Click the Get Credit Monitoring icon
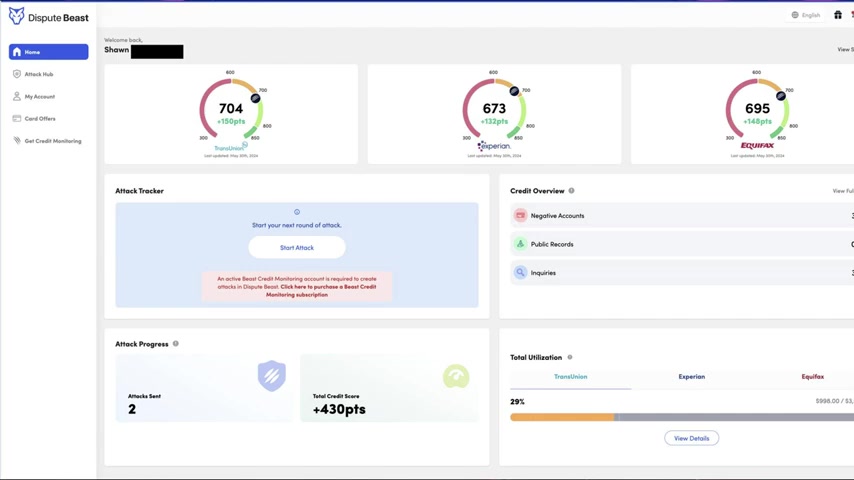The width and height of the screenshot is (854, 480). 17,141
